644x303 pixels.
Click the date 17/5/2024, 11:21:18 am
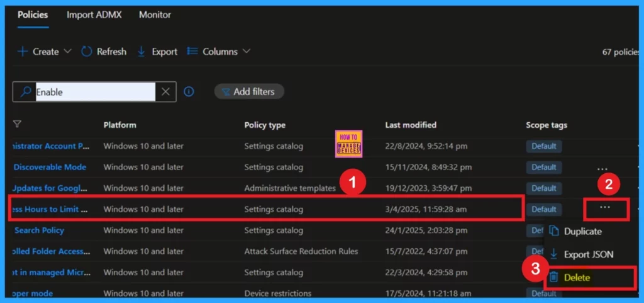pos(428,294)
